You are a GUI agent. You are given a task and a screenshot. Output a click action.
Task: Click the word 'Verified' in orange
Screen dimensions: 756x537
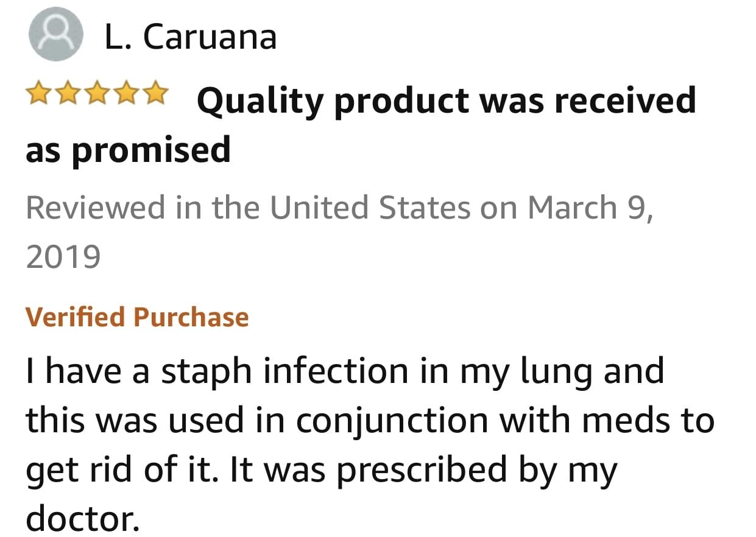point(75,317)
